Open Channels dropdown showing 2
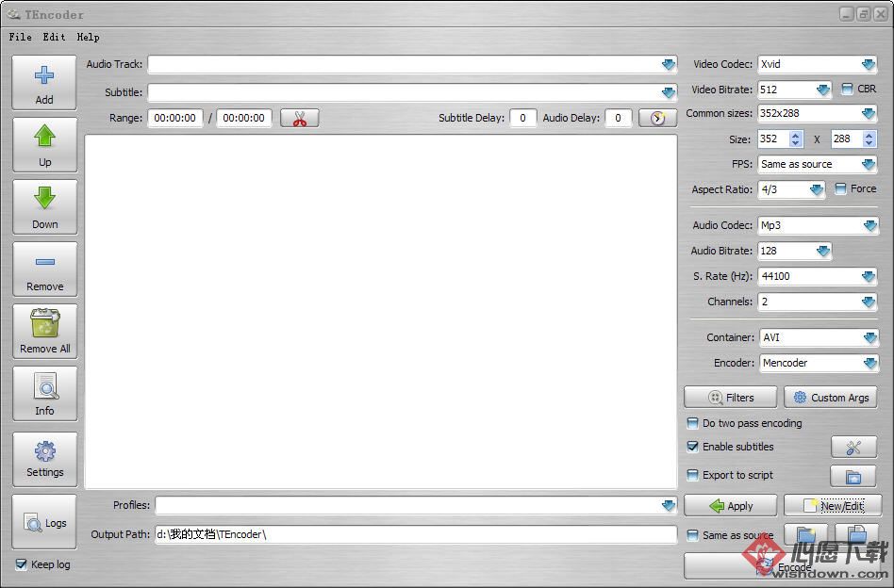 (817, 302)
